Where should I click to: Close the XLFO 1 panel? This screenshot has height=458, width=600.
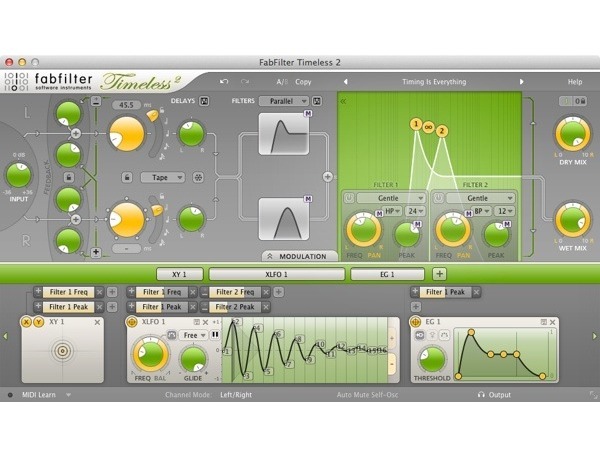pyautogui.click(x=205, y=322)
